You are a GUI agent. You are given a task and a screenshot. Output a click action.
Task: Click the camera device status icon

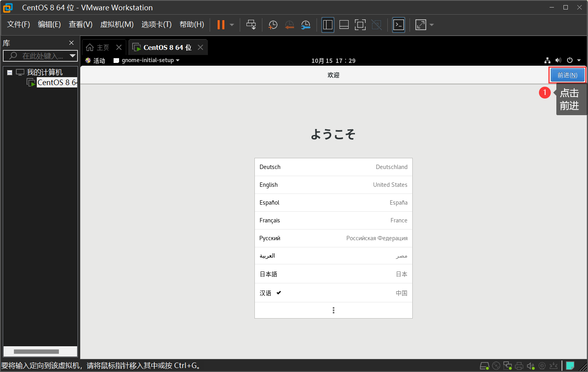(542, 366)
